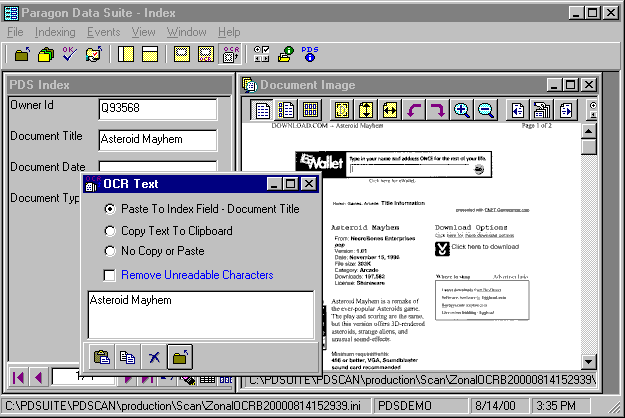Viewport: 625px width, 418px height.
Task: Click the Document Date label in PDS Index
Action: (x=48, y=167)
